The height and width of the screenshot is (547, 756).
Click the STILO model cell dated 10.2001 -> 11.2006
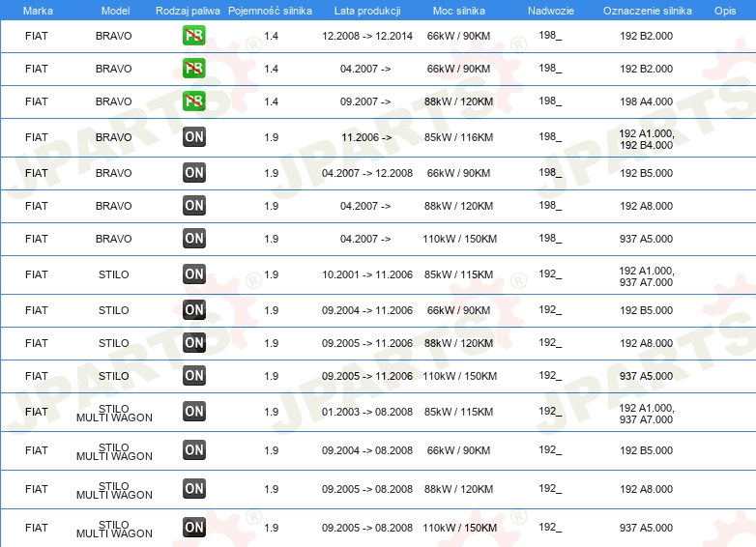point(114,274)
